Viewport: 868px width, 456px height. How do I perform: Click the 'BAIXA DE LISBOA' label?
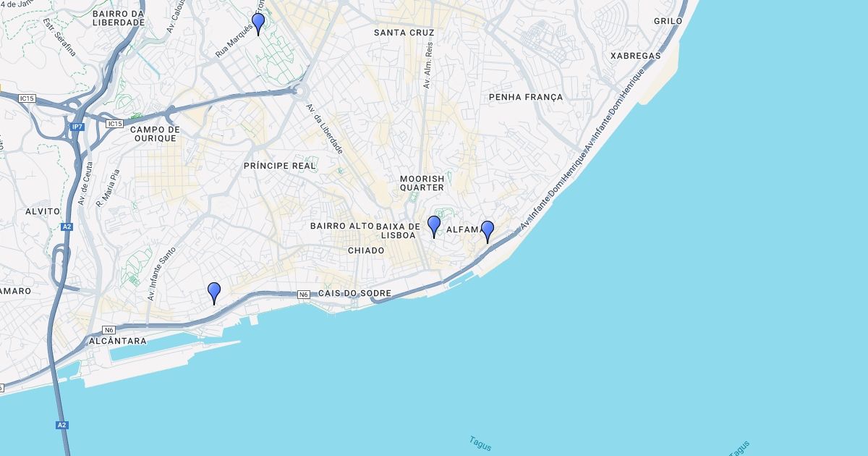[x=399, y=230]
